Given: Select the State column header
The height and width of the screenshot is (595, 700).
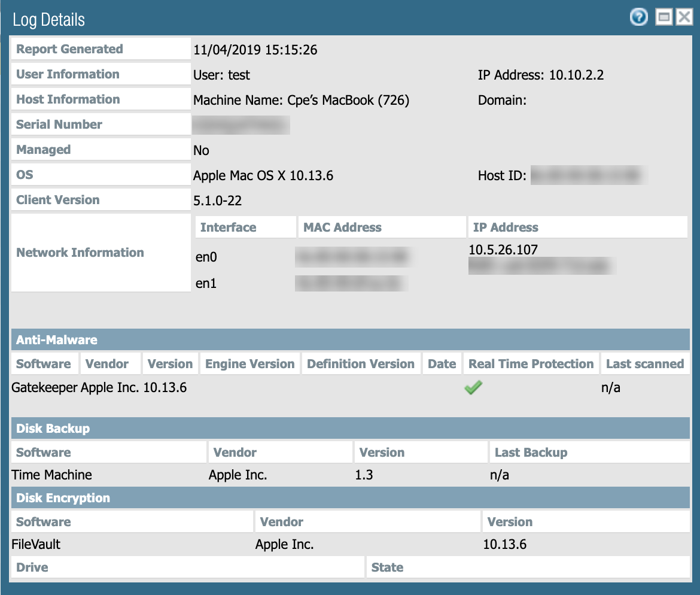Looking at the screenshot, I should tap(387, 567).
